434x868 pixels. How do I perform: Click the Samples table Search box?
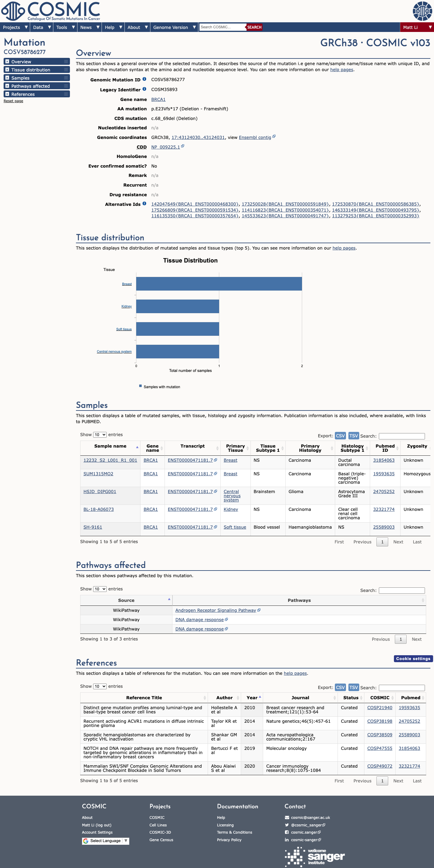(x=402, y=436)
